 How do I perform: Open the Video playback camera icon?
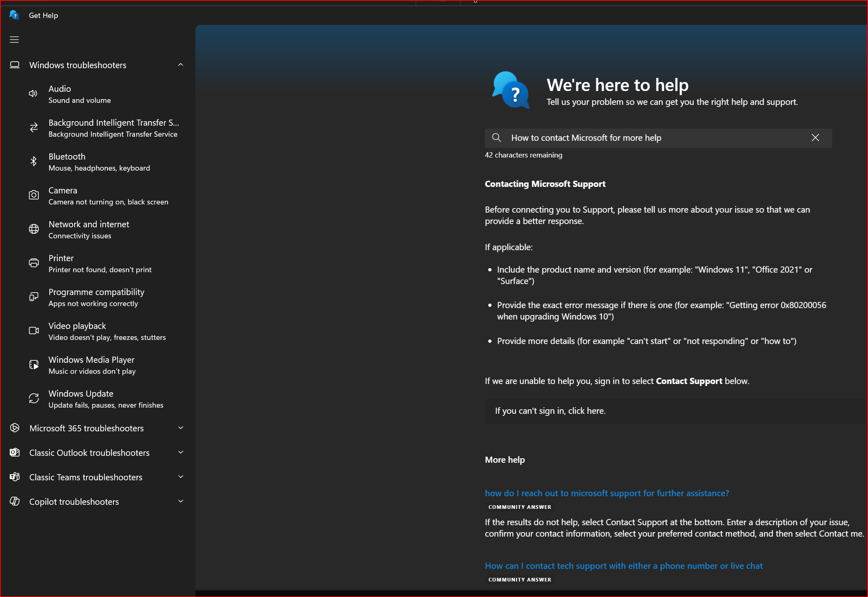click(x=34, y=331)
